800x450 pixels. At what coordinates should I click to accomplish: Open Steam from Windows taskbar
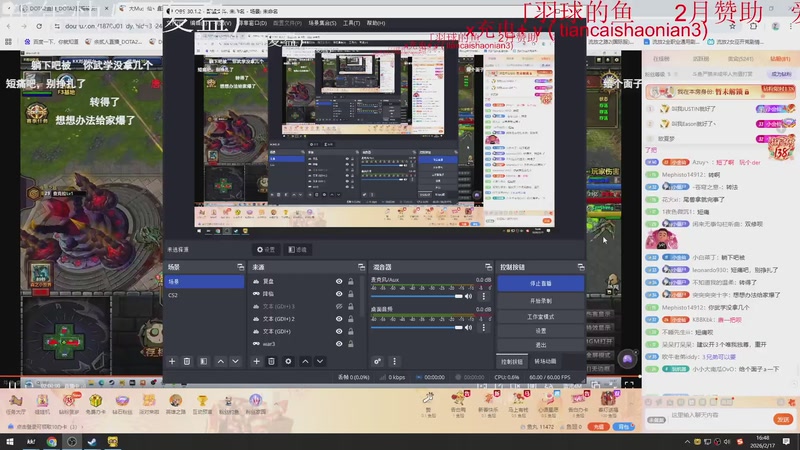[92, 442]
